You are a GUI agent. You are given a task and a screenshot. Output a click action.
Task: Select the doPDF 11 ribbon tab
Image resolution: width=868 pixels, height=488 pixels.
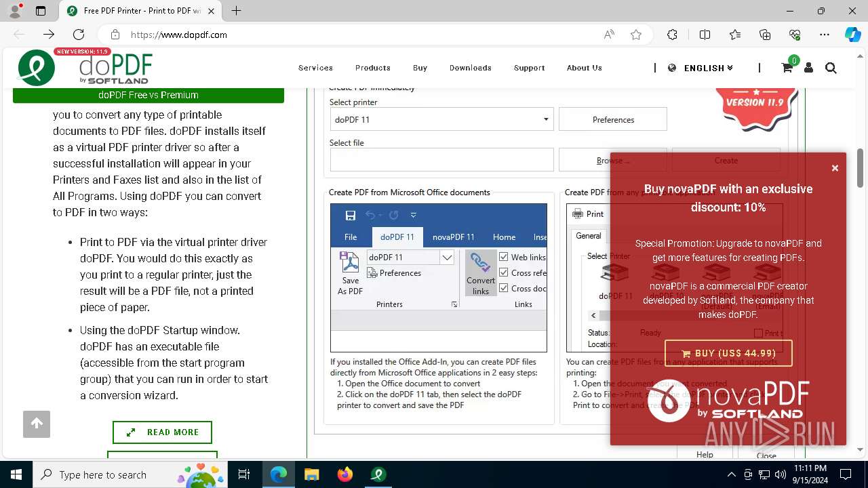[397, 237]
